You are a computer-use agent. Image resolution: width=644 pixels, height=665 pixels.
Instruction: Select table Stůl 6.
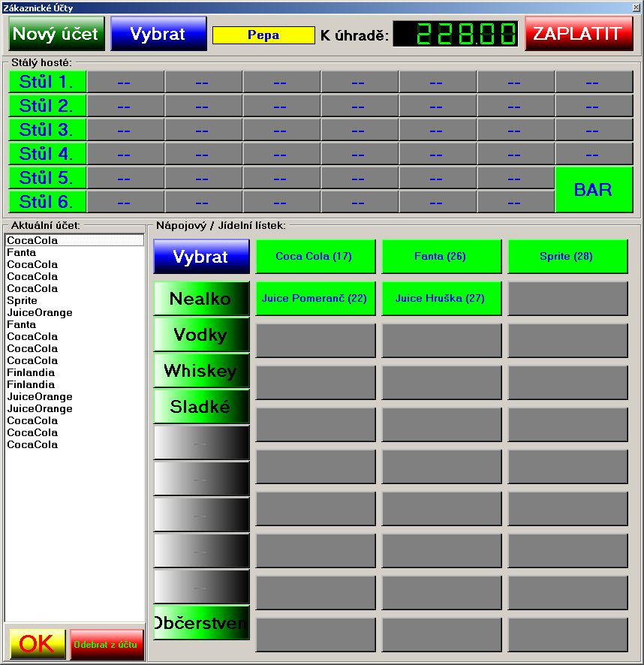(47, 201)
